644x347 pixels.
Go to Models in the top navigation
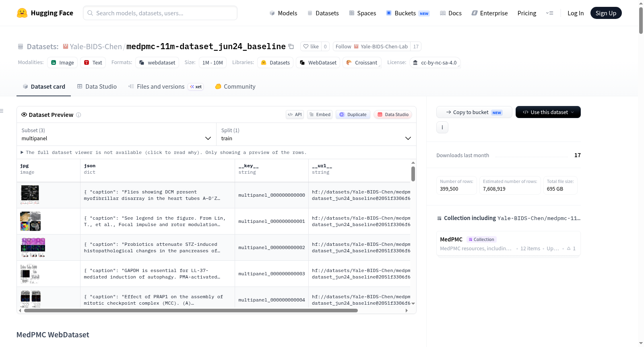point(283,13)
